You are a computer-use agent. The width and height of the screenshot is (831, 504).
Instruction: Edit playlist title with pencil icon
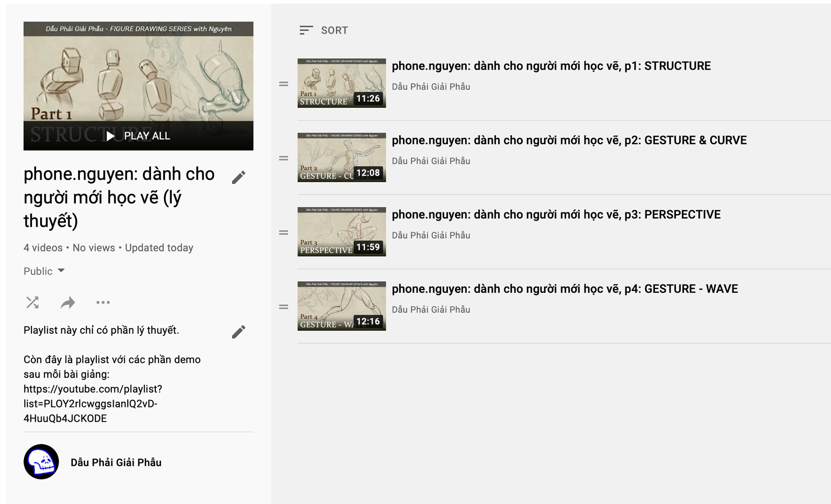click(239, 177)
